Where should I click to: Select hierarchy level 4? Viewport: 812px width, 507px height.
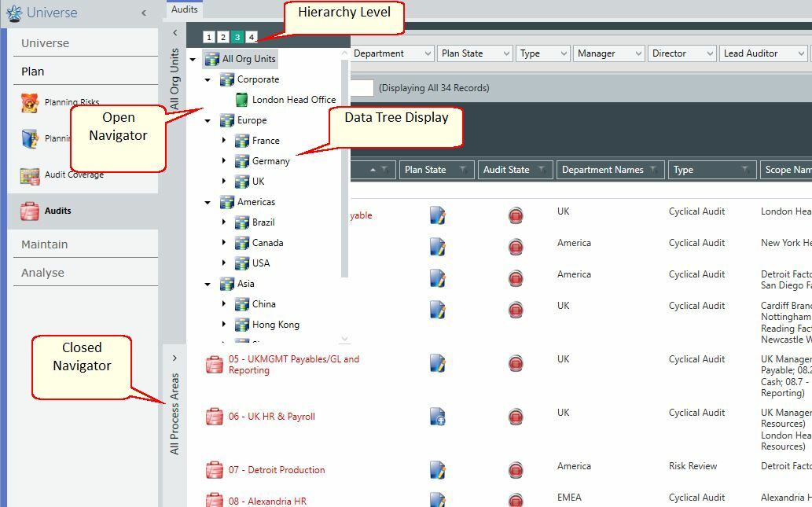tap(252, 37)
